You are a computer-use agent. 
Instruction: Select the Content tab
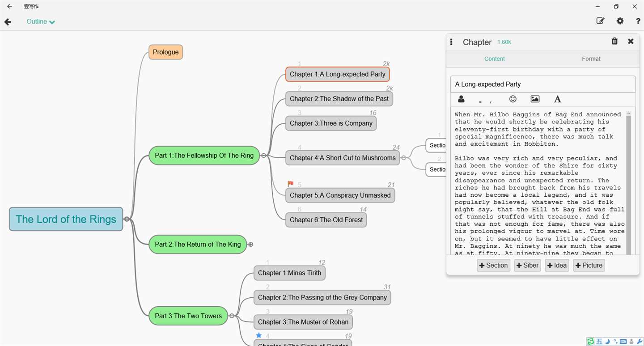(x=494, y=59)
